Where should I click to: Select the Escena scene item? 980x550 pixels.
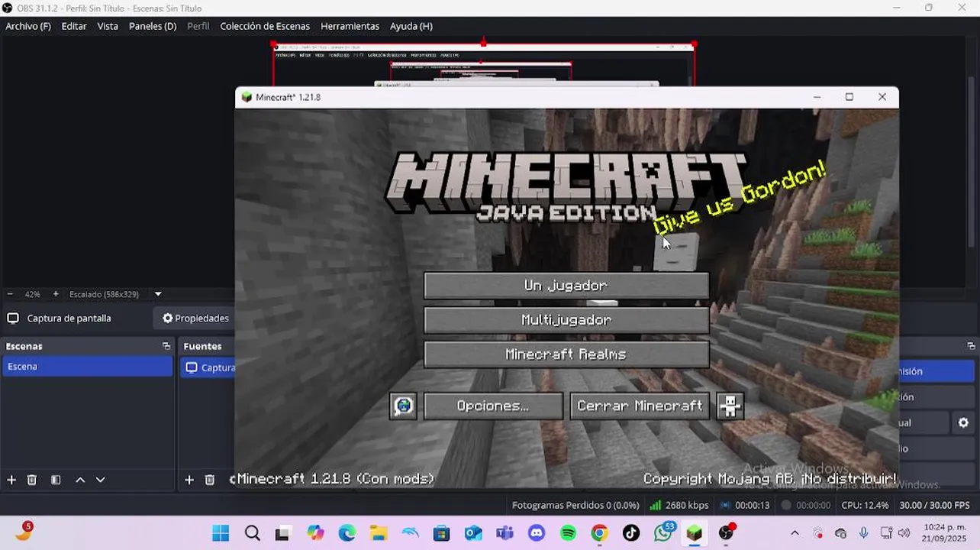pyautogui.click(x=87, y=367)
